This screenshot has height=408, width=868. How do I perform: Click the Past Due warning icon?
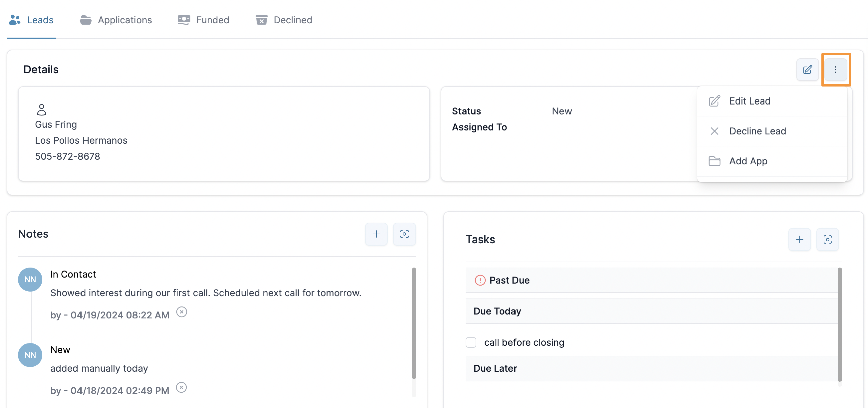point(480,280)
